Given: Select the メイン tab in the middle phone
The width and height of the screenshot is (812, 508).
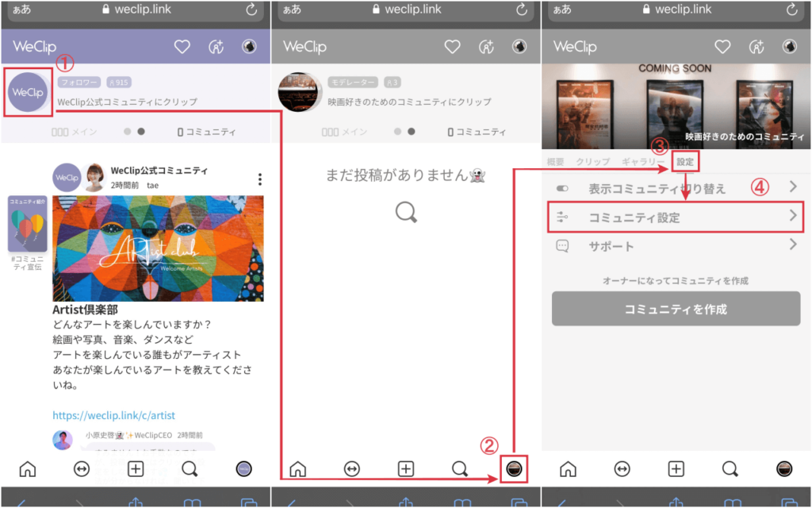Looking at the screenshot, I should coord(344,132).
